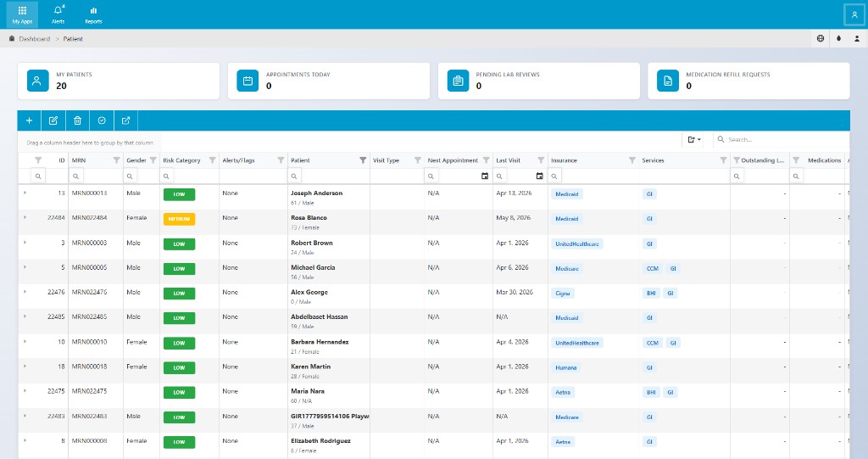Viewport: 868px width, 459px height.
Task: Click the Cigna insurance tag
Action: (563, 294)
